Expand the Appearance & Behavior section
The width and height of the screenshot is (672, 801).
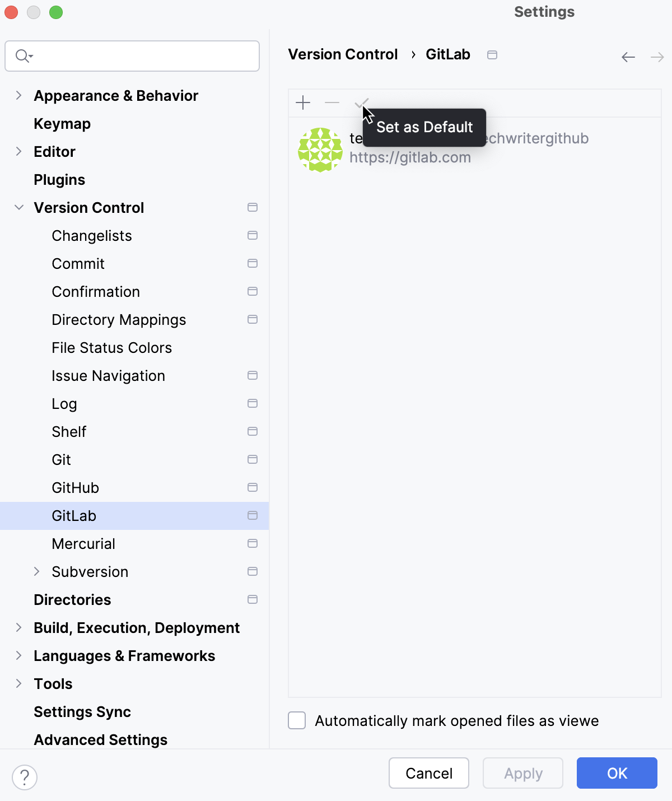[x=18, y=95]
